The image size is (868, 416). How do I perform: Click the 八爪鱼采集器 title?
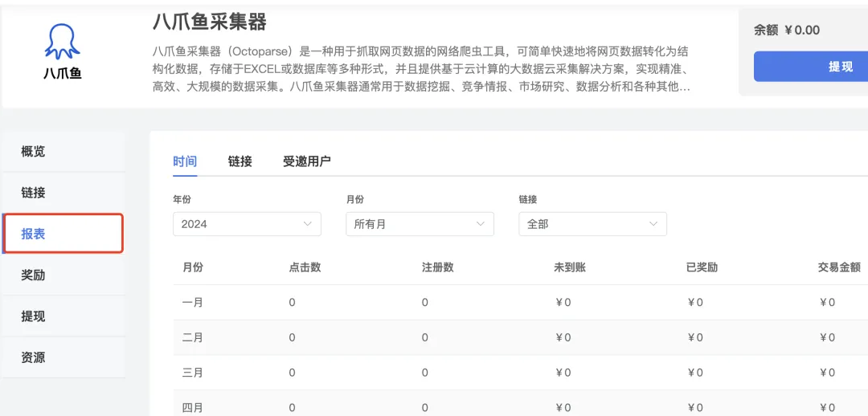click(x=209, y=22)
